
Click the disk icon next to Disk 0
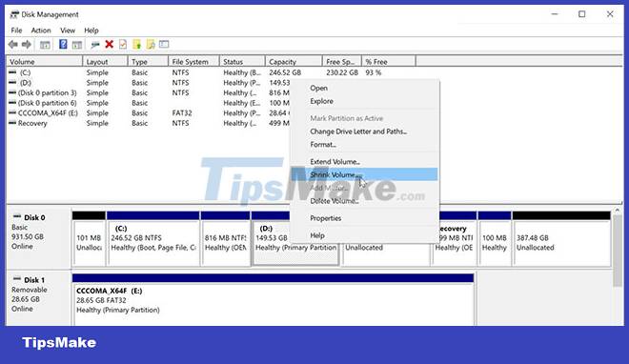tap(17, 217)
